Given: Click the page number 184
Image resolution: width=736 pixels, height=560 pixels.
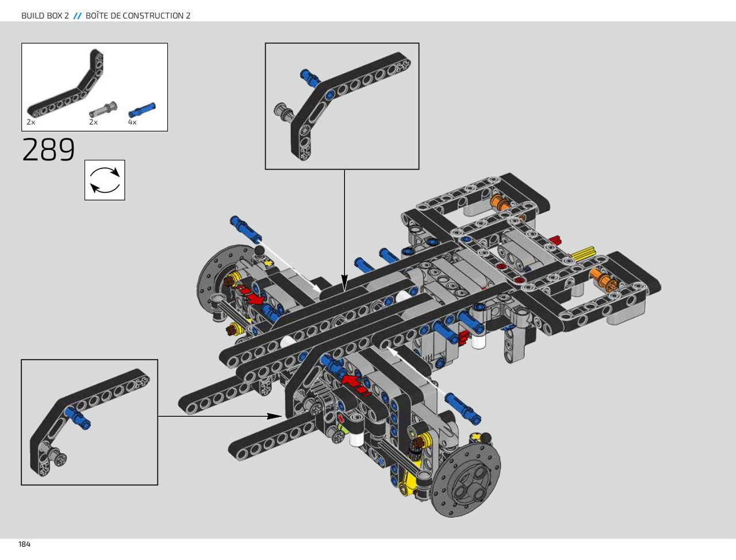Looking at the screenshot, I should pos(24,544).
